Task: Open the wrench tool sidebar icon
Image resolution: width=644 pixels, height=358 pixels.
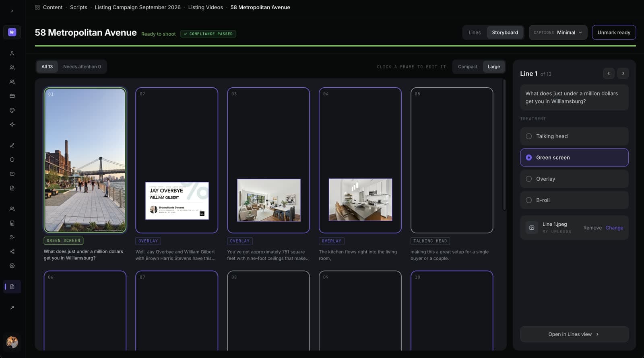Action: click(12, 308)
